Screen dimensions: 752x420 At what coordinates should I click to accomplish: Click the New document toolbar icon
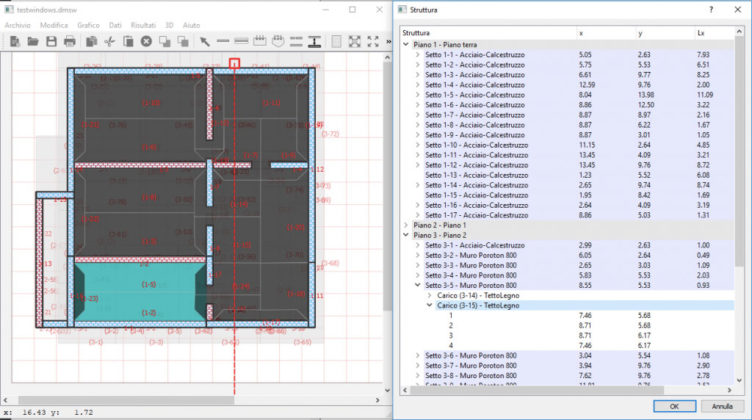15,41
